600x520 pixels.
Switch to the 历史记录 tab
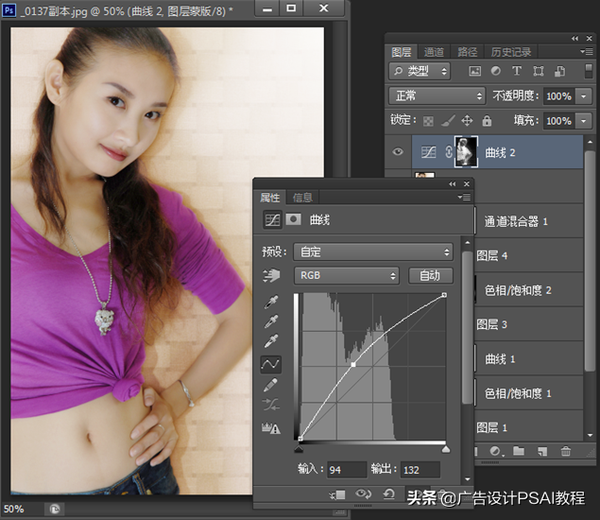tap(509, 52)
